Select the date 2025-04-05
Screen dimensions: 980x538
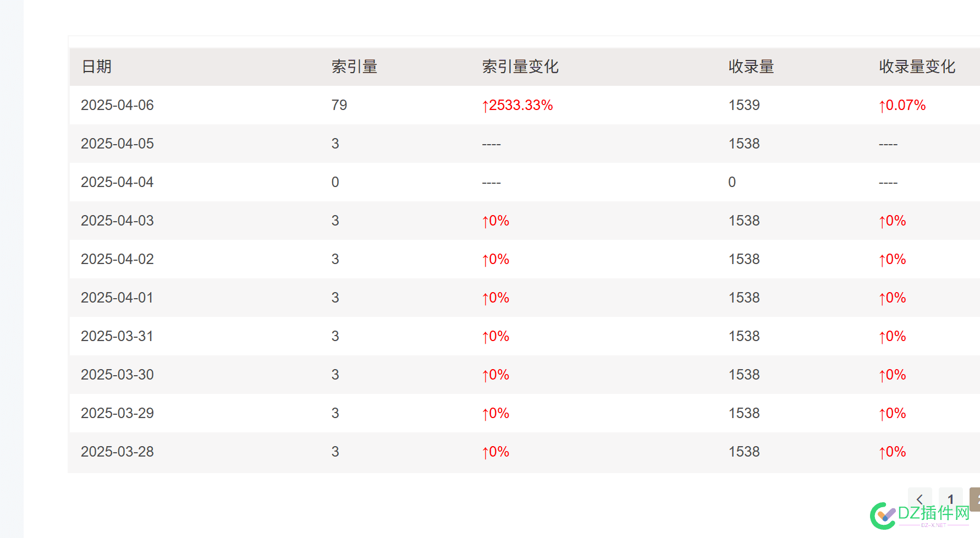point(117,144)
